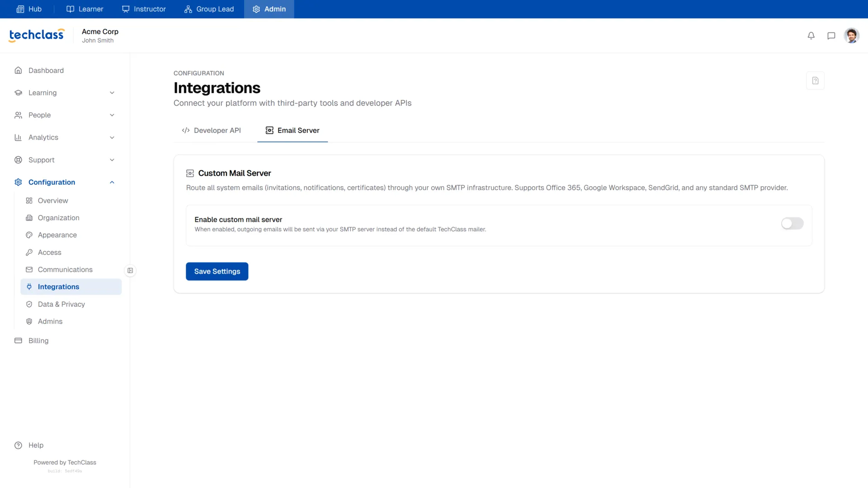Open the Billing page
Screen dimensions: 868x488
pos(65,341)
